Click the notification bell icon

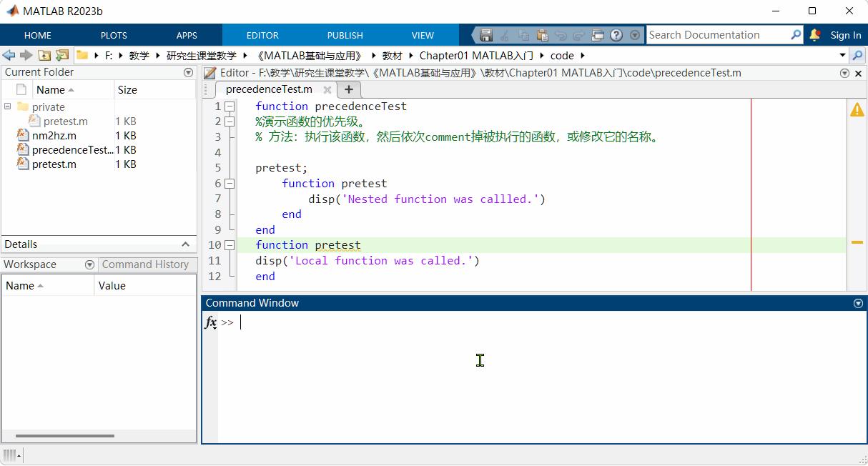pos(814,34)
